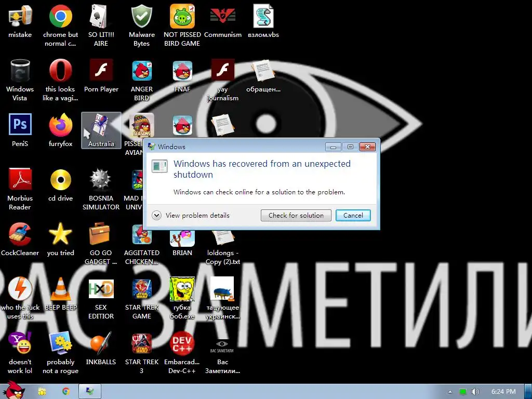532x399 pixels.
Task: Launch the 'INKBALLS' icon
Action: (101, 343)
